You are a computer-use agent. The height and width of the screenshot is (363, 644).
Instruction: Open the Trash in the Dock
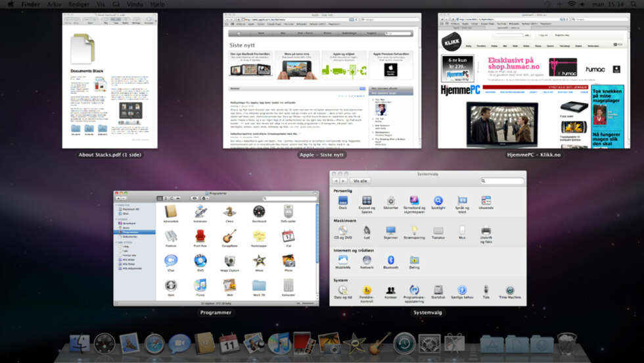point(566,344)
